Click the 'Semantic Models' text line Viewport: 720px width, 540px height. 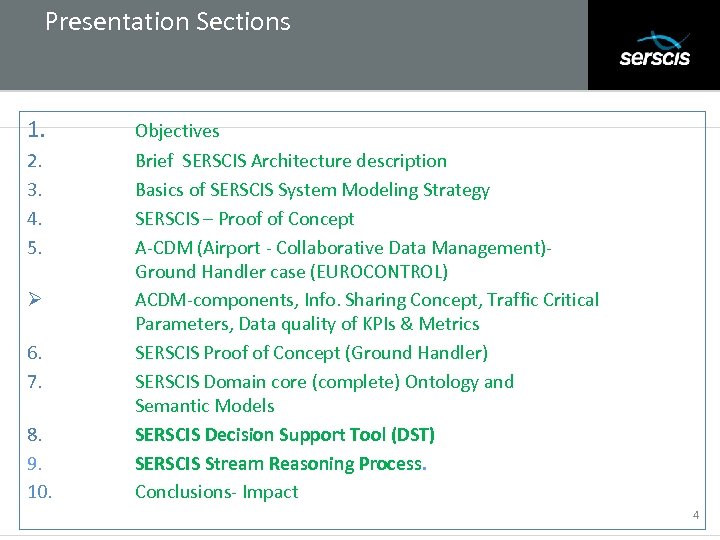[205, 406]
